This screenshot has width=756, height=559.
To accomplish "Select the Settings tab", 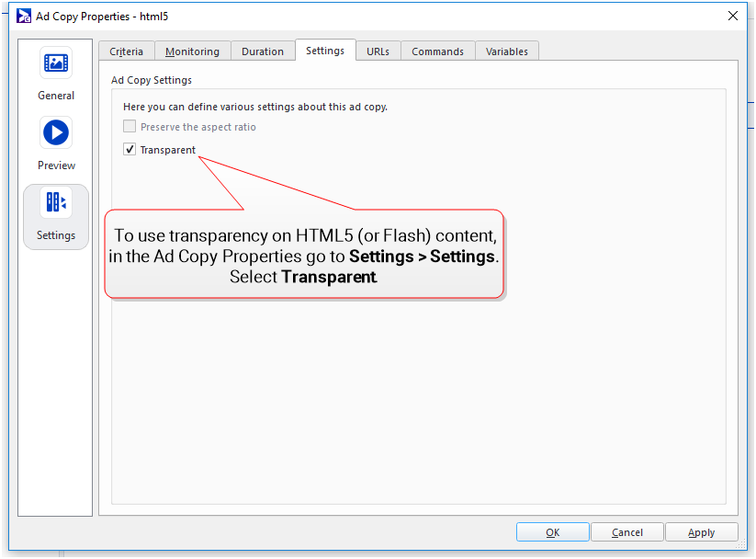I will (325, 51).
